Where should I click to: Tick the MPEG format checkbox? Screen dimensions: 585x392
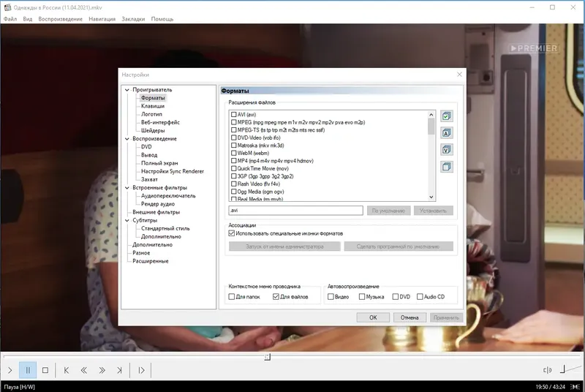(233, 122)
